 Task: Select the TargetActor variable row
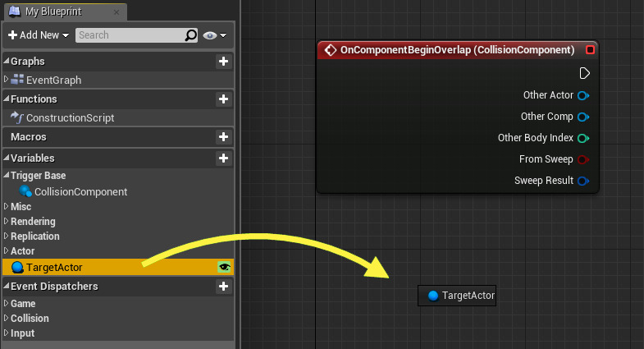[118, 267]
